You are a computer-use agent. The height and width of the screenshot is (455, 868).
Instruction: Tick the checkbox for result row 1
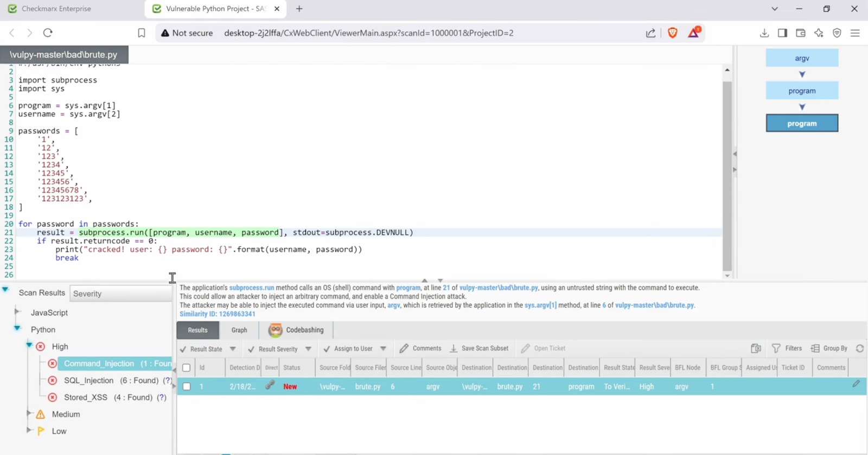(187, 387)
